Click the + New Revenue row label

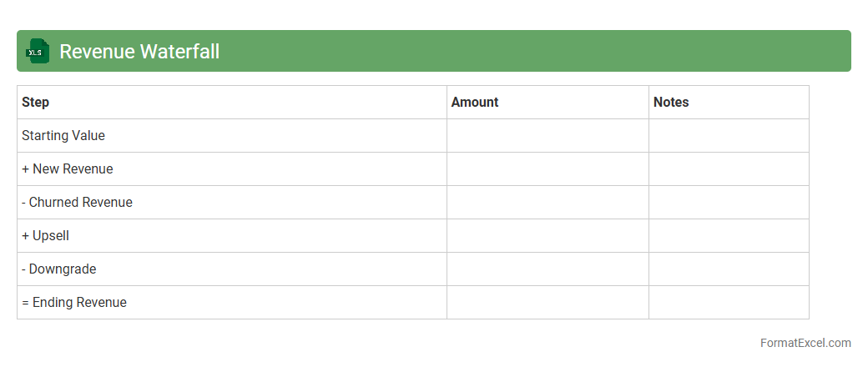(x=68, y=168)
